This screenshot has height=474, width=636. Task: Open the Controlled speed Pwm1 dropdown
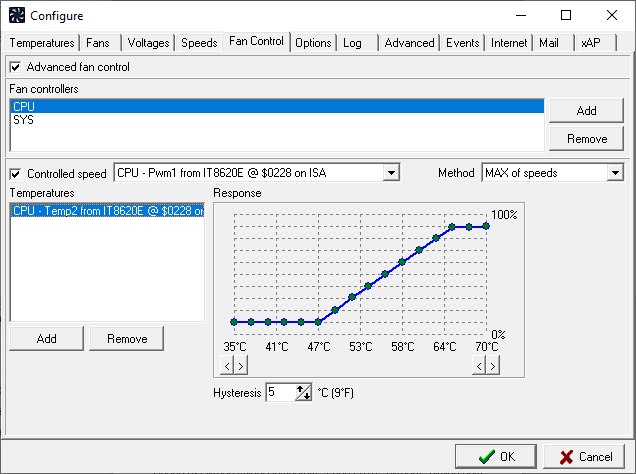click(391, 173)
